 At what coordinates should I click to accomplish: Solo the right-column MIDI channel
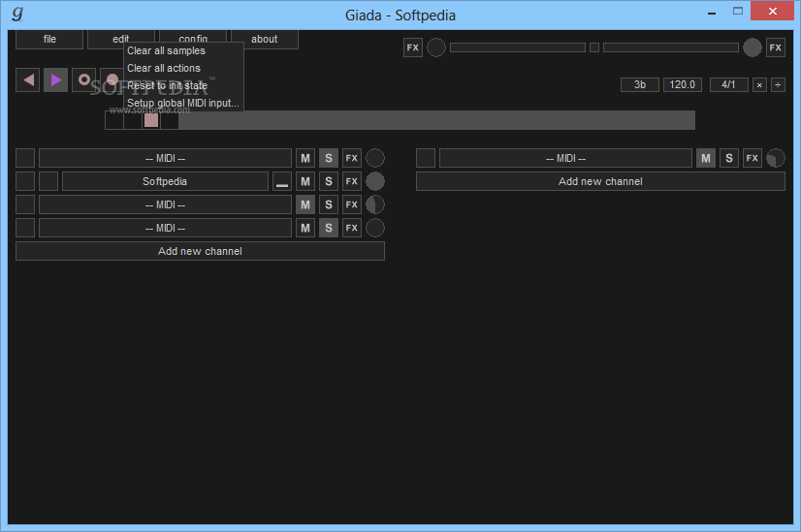coord(729,158)
